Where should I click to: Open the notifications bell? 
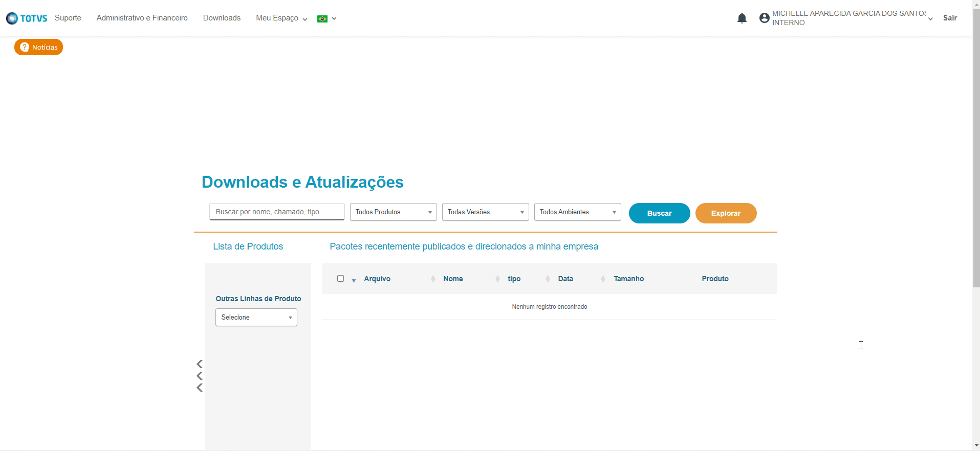pyautogui.click(x=742, y=18)
